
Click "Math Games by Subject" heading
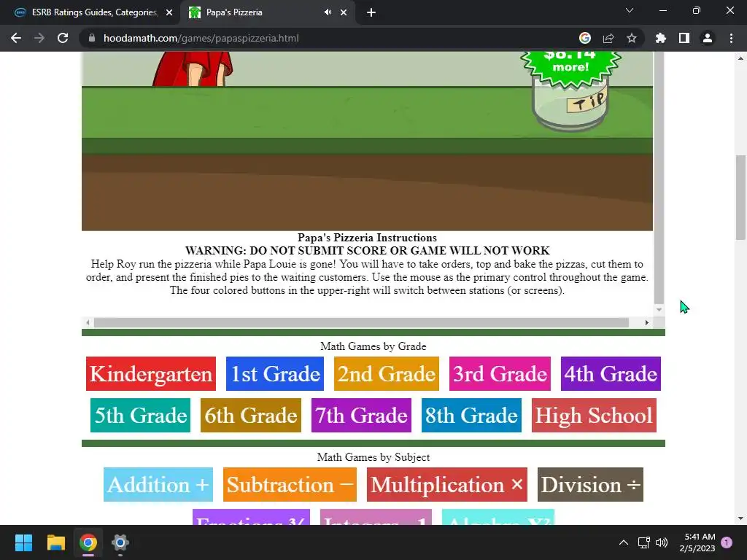point(373,457)
